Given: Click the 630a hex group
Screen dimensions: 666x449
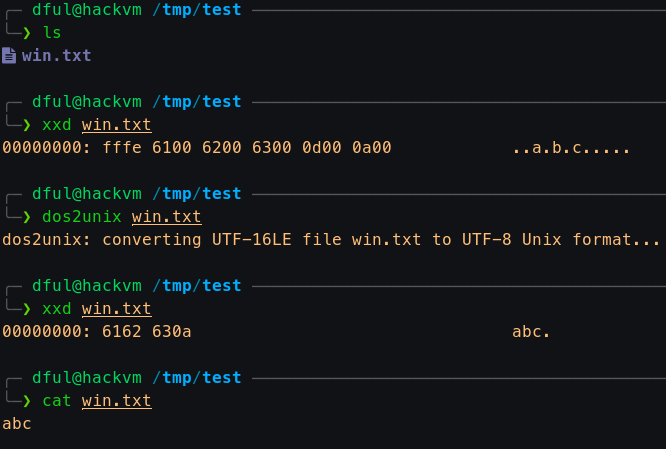Looking at the screenshot, I should coord(172,332).
